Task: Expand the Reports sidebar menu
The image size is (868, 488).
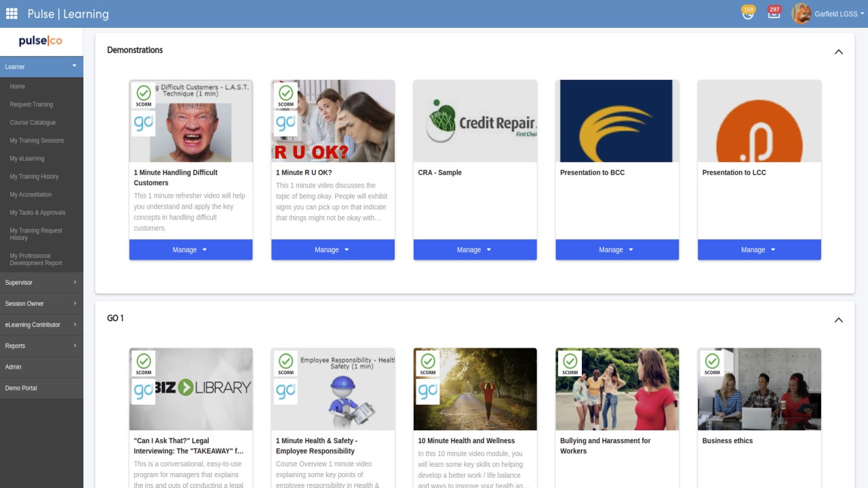Action: click(41, 346)
